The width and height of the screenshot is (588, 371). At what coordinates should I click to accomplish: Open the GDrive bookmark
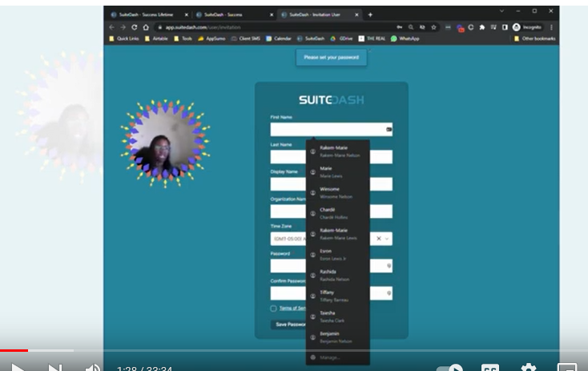coord(341,38)
